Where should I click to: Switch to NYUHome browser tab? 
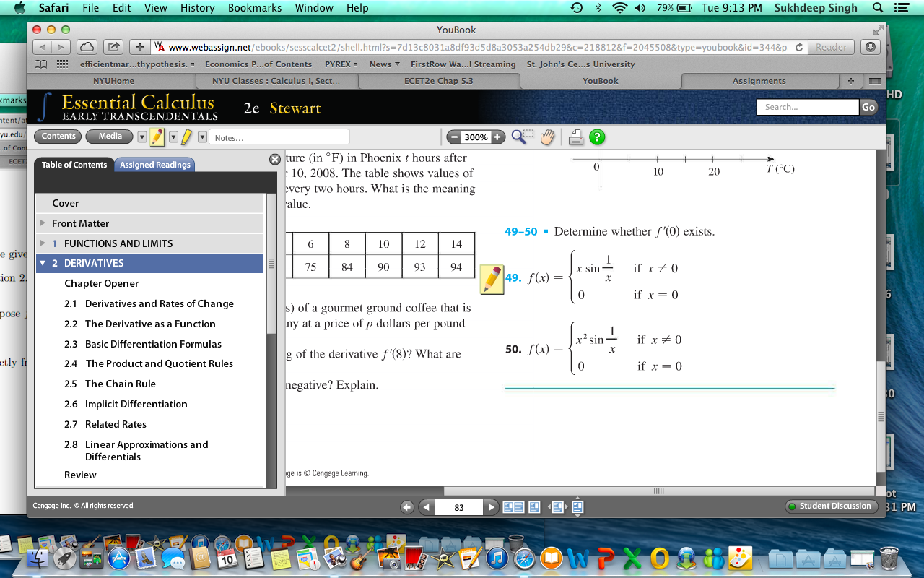pos(114,81)
